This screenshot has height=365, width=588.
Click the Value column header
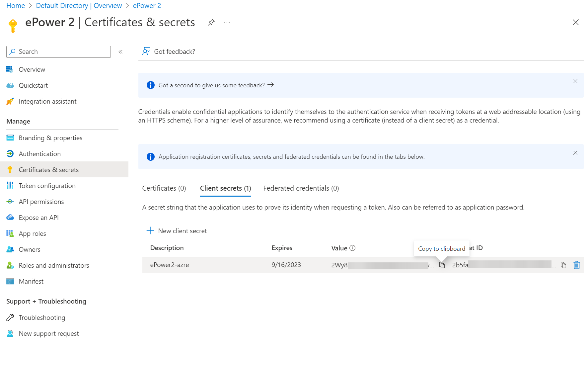click(x=339, y=248)
